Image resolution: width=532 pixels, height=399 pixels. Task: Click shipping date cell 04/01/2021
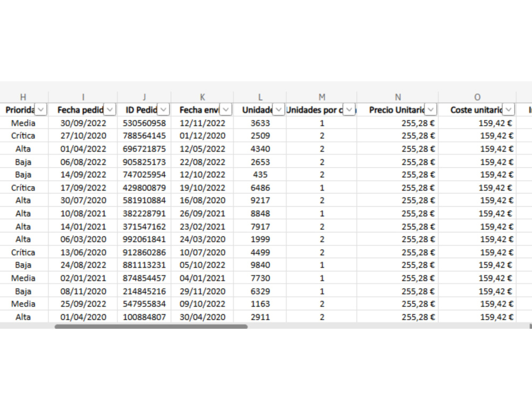(202, 278)
